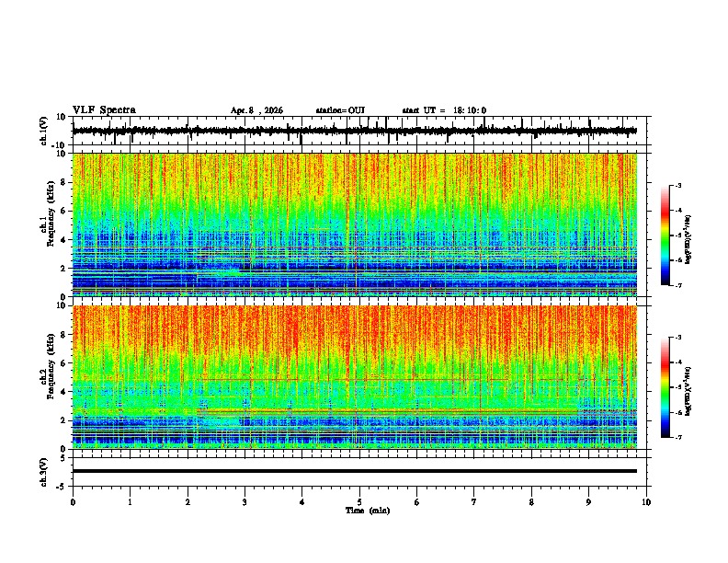Click time axis tick label "0"
728x563 pixels.
point(73,502)
